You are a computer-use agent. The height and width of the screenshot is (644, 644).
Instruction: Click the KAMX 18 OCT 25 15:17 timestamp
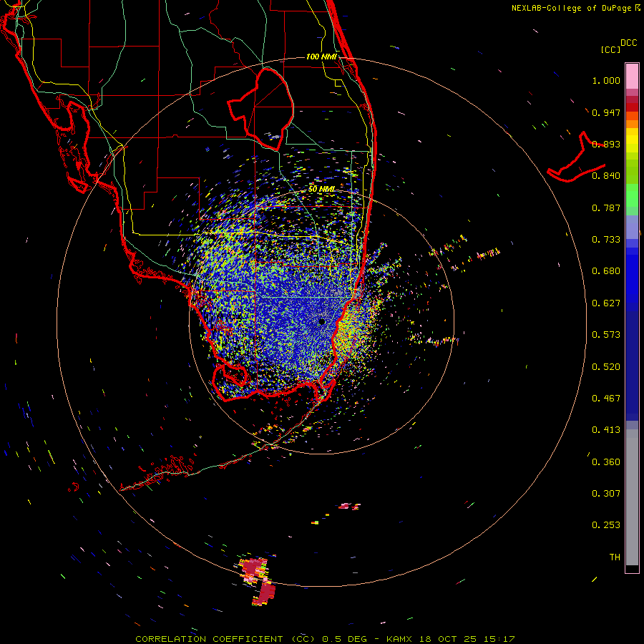(450, 639)
